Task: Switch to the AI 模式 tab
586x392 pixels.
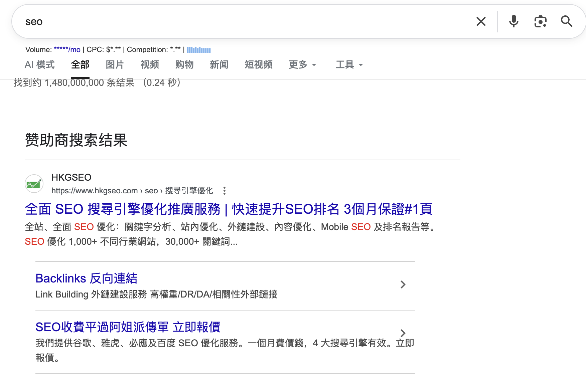Action: (x=40, y=64)
